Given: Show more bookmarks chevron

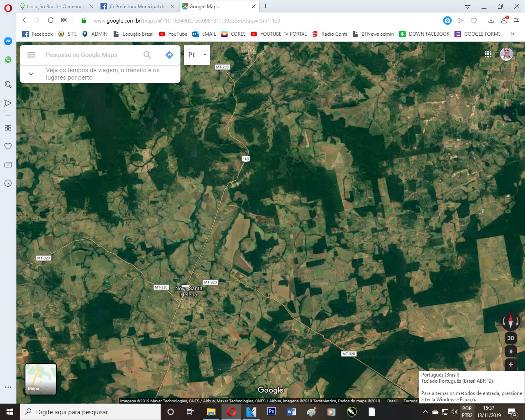Looking at the screenshot, I should (x=513, y=34).
